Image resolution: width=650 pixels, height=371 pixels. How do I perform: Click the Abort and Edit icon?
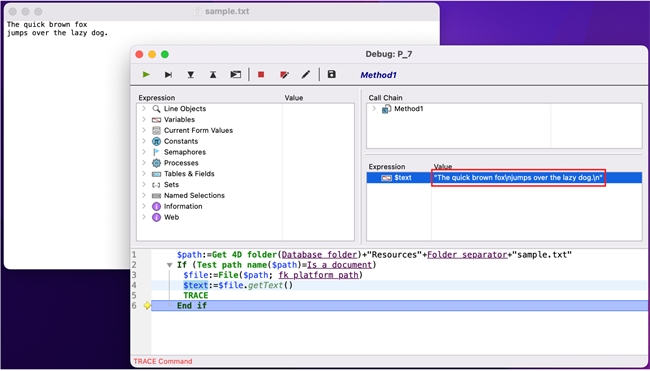pyautogui.click(x=284, y=75)
